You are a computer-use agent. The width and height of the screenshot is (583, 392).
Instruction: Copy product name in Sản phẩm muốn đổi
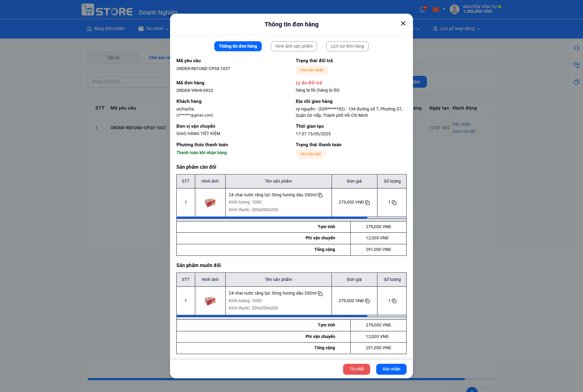[x=320, y=293]
